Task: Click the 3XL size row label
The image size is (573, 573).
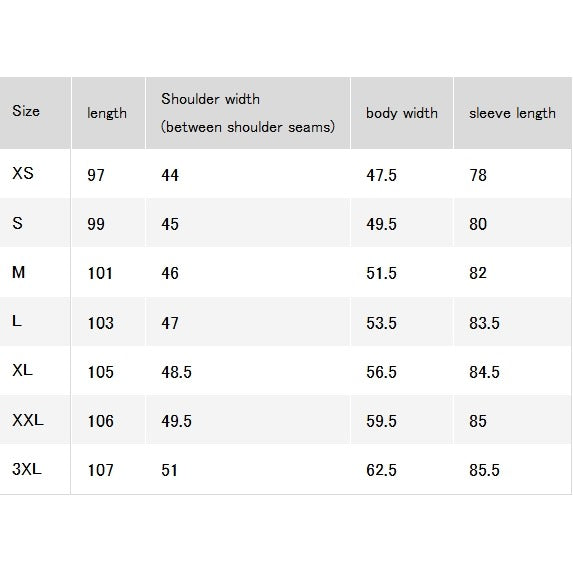Action: (x=27, y=469)
